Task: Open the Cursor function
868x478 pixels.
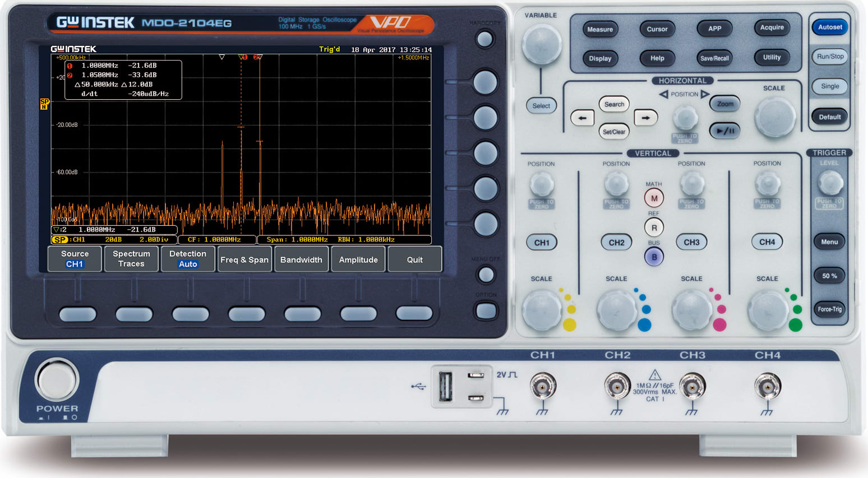Action: [657, 29]
